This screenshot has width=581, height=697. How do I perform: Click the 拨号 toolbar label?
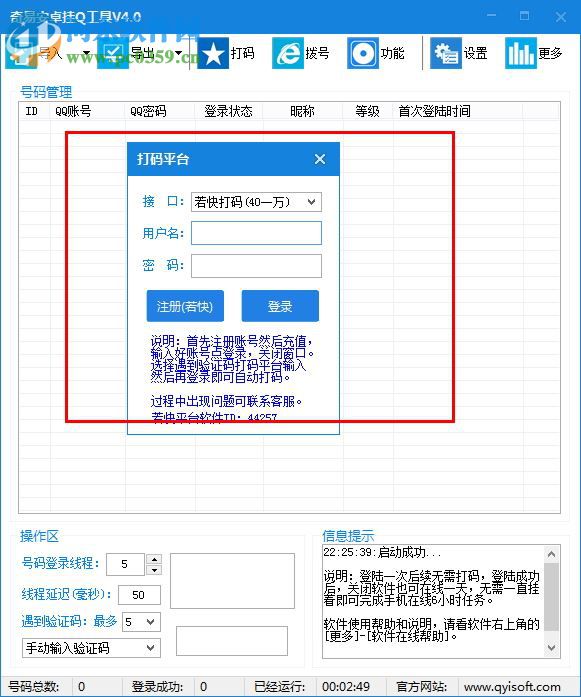coord(317,53)
